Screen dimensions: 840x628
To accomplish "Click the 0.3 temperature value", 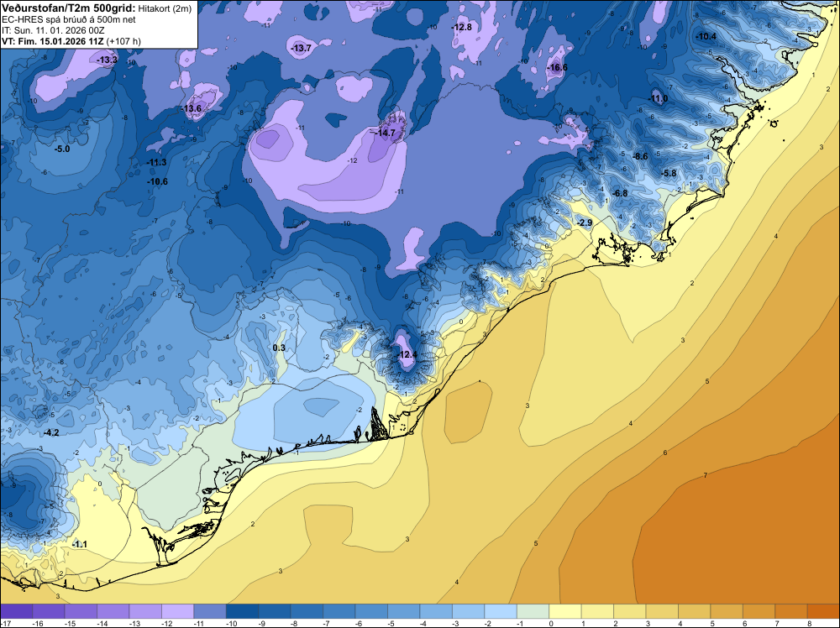I will 279,348.
